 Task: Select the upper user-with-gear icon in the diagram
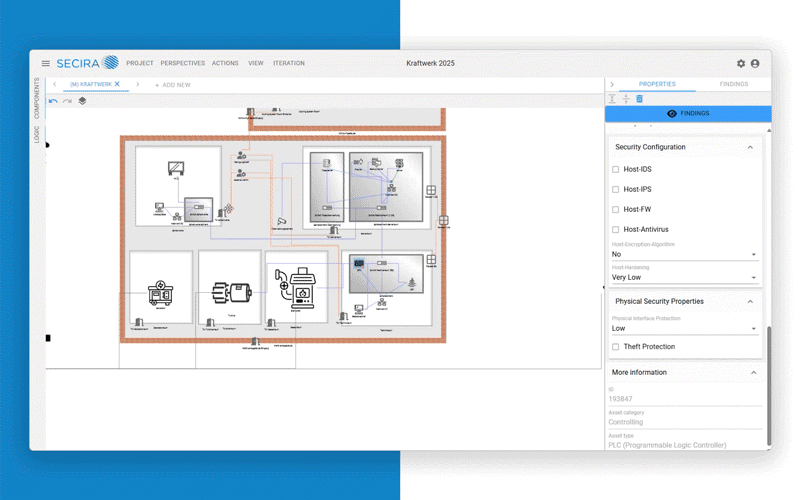pyautogui.click(x=241, y=155)
